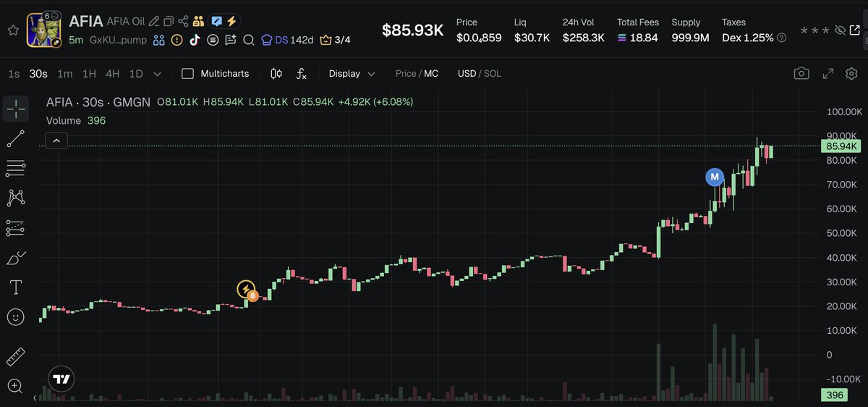
Task: Collapse the indicator legend arrow
Action: [x=57, y=140]
